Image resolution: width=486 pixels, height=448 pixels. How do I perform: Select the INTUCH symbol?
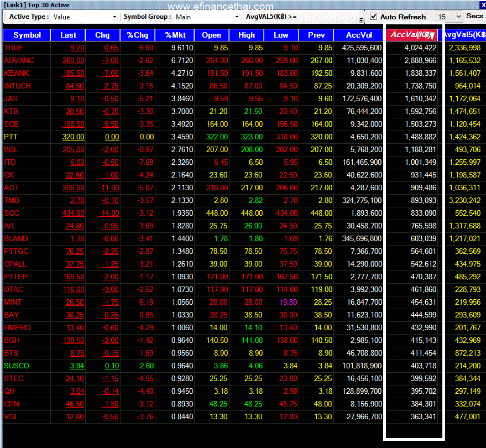tap(17, 86)
